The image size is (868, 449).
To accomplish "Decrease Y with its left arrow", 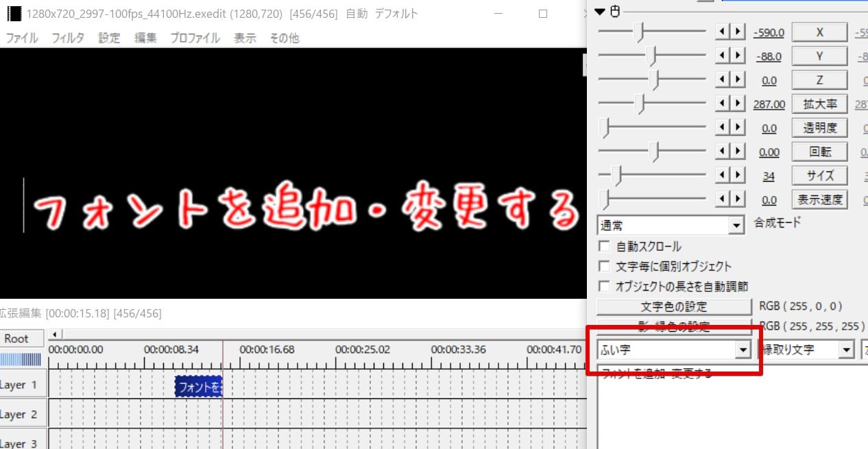I will [x=722, y=56].
